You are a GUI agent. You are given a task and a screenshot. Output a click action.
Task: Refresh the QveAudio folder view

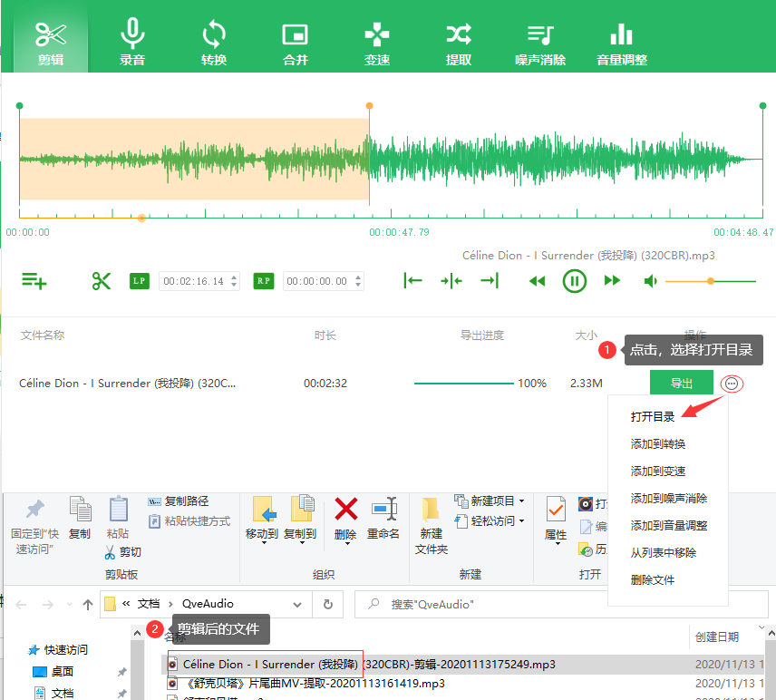327,605
